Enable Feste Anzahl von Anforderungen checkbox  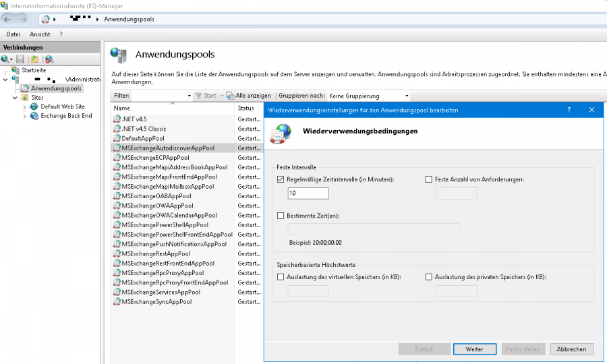point(429,179)
